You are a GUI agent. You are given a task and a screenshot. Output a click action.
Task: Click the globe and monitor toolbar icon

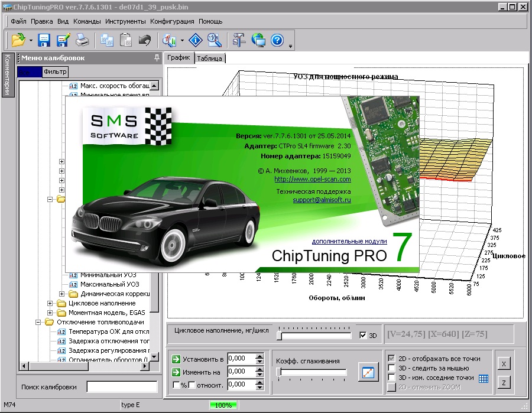(258, 40)
